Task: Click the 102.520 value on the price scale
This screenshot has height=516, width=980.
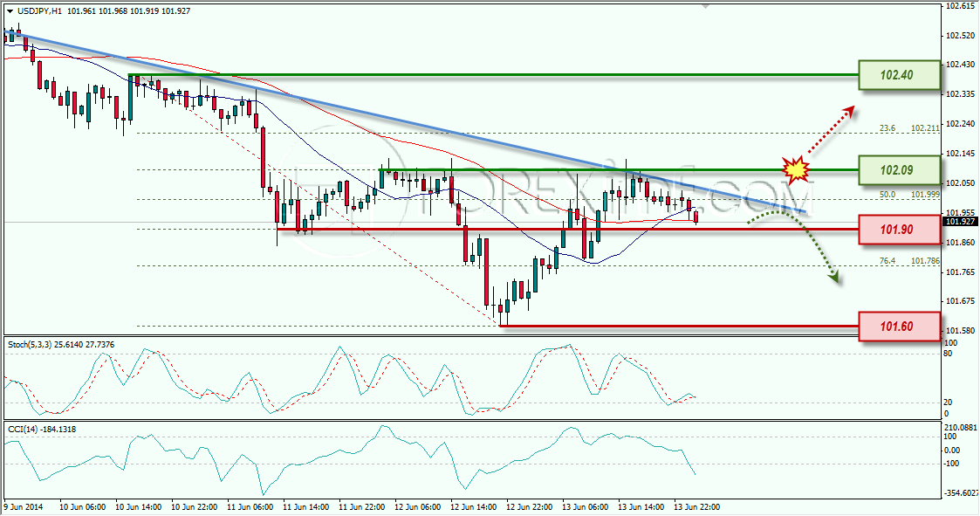Action: pos(961,36)
